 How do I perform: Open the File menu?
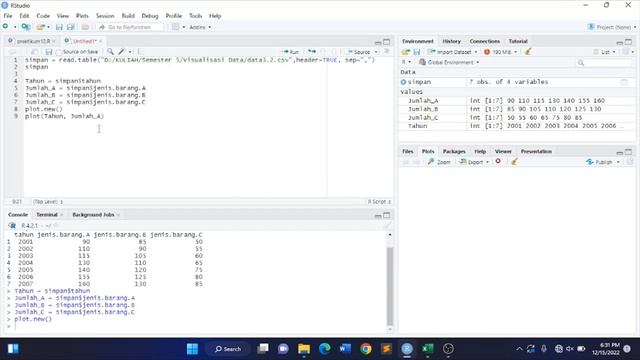coord(8,16)
